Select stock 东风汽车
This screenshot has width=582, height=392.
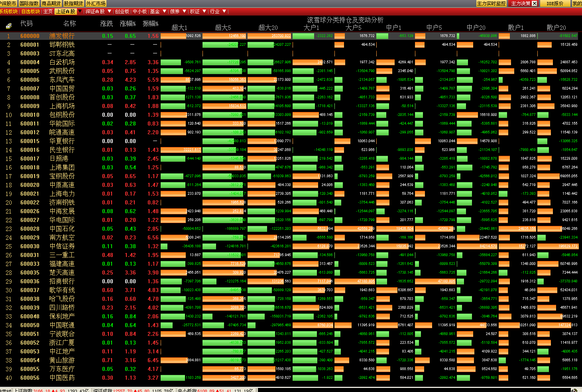[x=62, y=80]
